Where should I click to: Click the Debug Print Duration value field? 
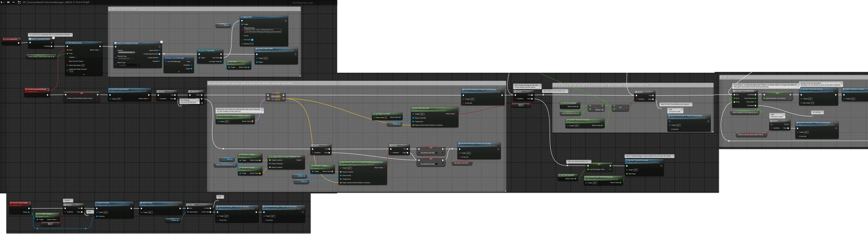point(251,44)
